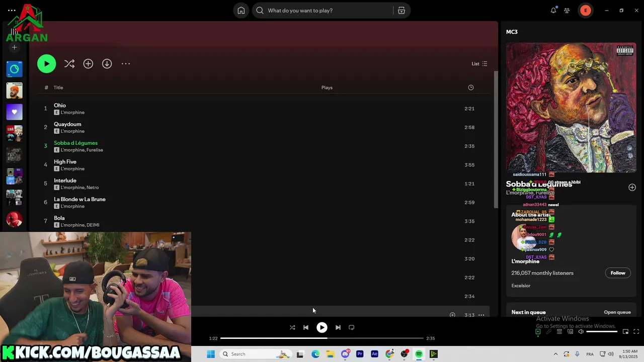Toggle the Queue button in the player bar
This screenshot has width=644, height=362.
point(559,331)
